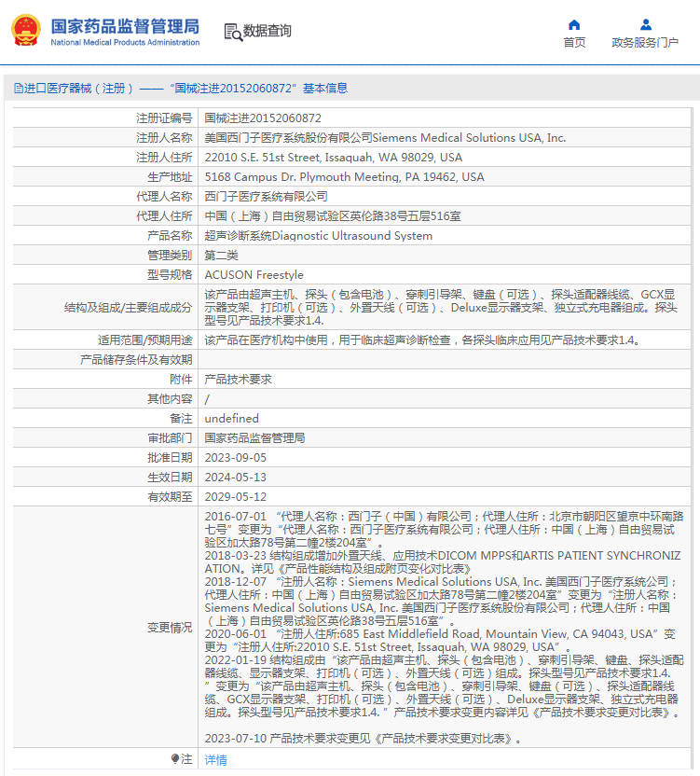
Task: Click the 产品储存条件及有效期 label
Action: point(136,360)
